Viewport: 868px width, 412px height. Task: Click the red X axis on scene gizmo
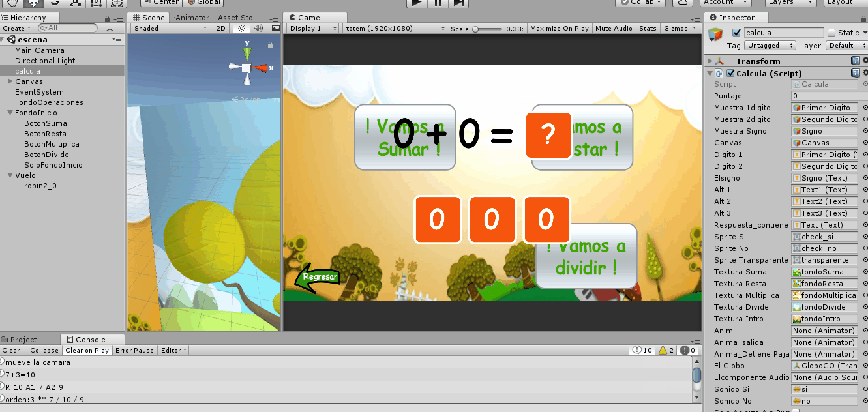tap(262, 68)
